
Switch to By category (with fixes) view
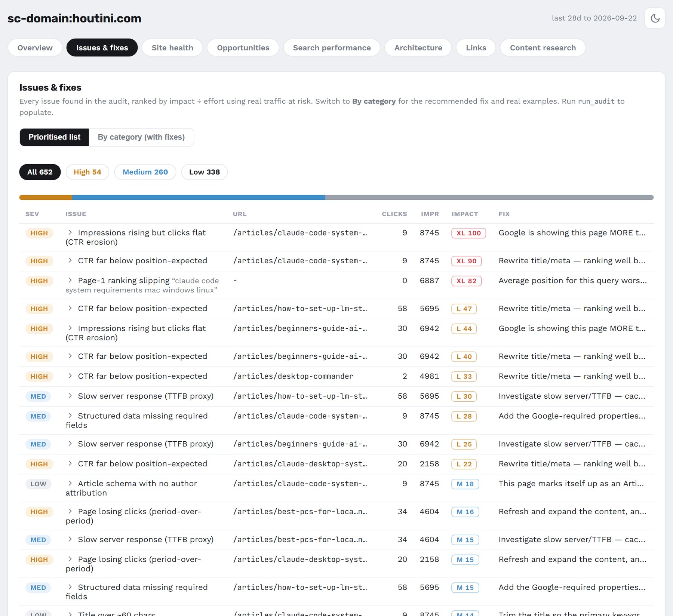coord(141,137)
